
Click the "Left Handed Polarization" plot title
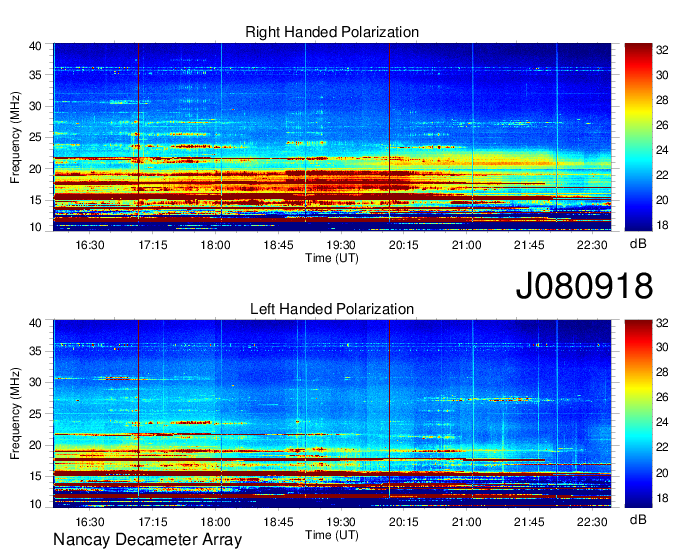332,309
